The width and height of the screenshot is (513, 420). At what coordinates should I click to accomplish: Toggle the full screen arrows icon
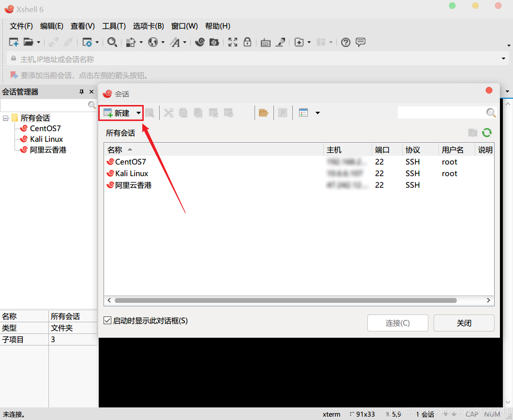tap(233, 42)
